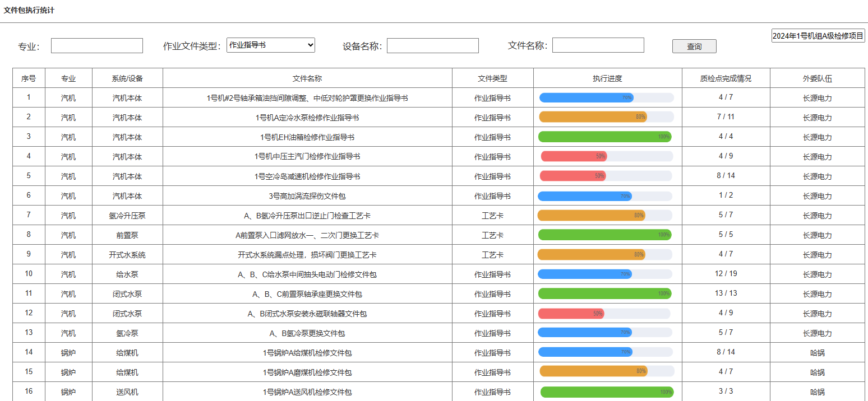Click 1号锅炉A给煤机检修文件包
Image resolution: width=868 pixels, height=401 pixels.
tap(307, 353)
